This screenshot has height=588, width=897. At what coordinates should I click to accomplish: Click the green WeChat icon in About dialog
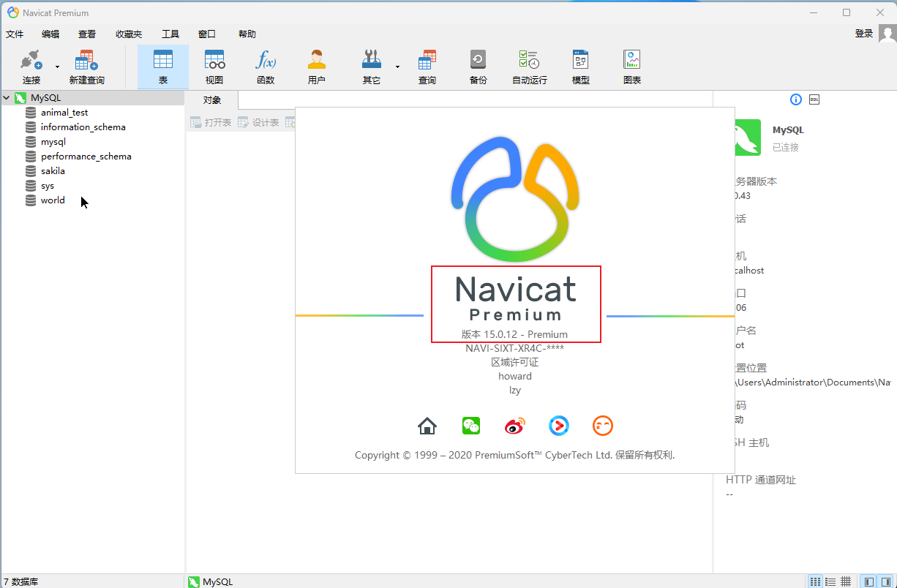(471, 426)
